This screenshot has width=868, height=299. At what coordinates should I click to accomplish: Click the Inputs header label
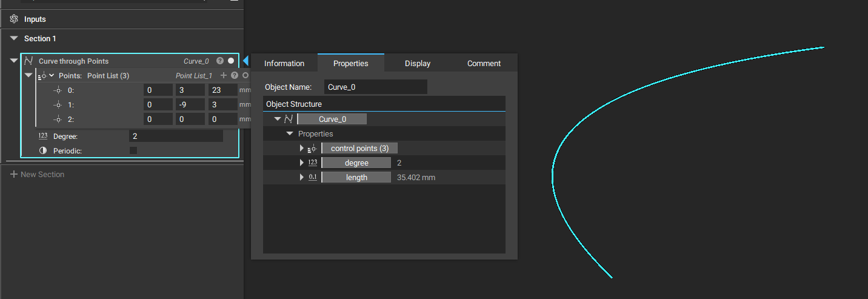[x=35, y=19]
